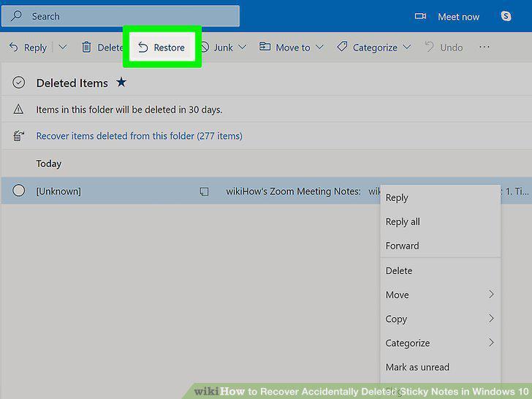
Task: Open Meet now
Action: click(458, 17)
